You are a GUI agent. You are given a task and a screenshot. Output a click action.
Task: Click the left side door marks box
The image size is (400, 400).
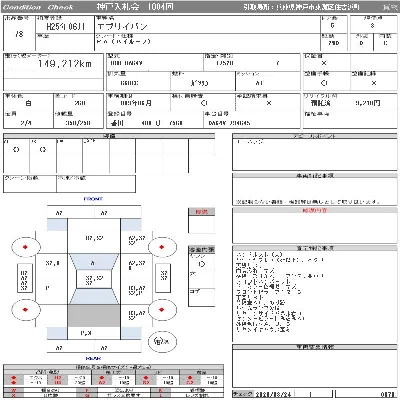[x=24, y=278]
